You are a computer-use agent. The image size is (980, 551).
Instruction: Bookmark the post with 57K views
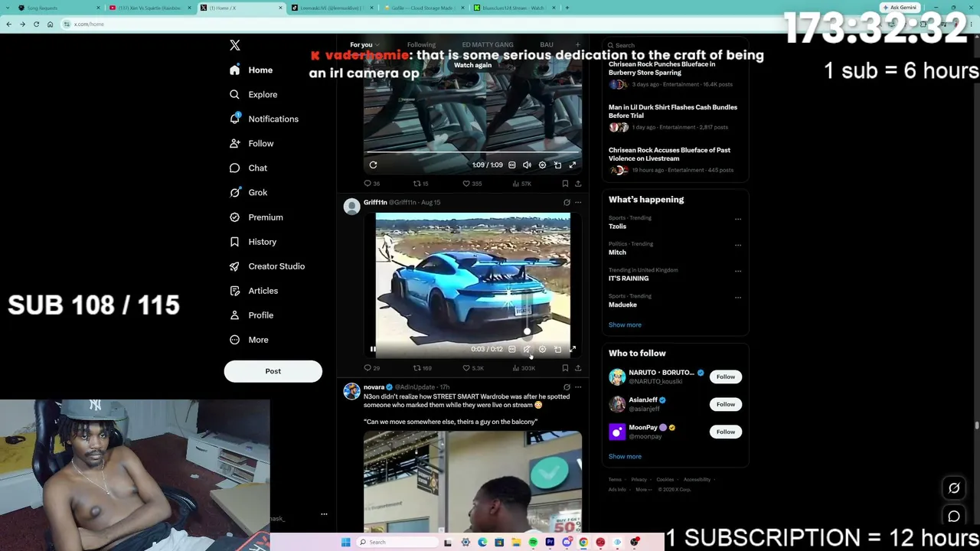[x=565, y=184]
